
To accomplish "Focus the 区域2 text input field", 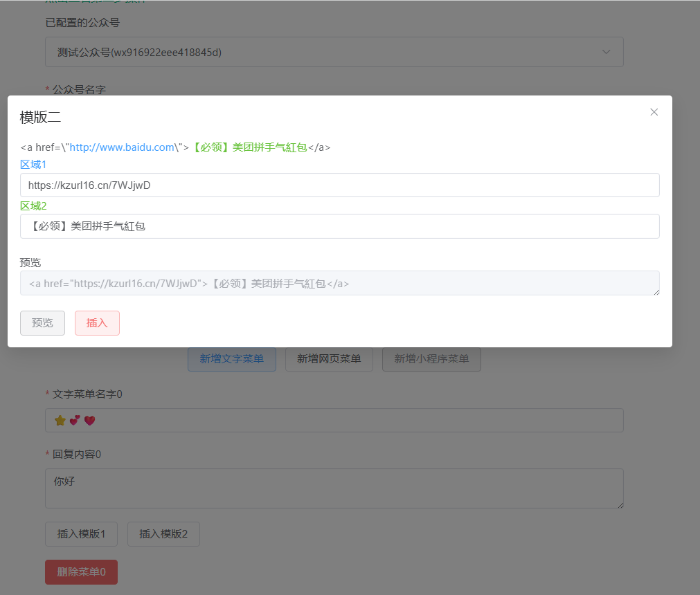I will 339,226.
